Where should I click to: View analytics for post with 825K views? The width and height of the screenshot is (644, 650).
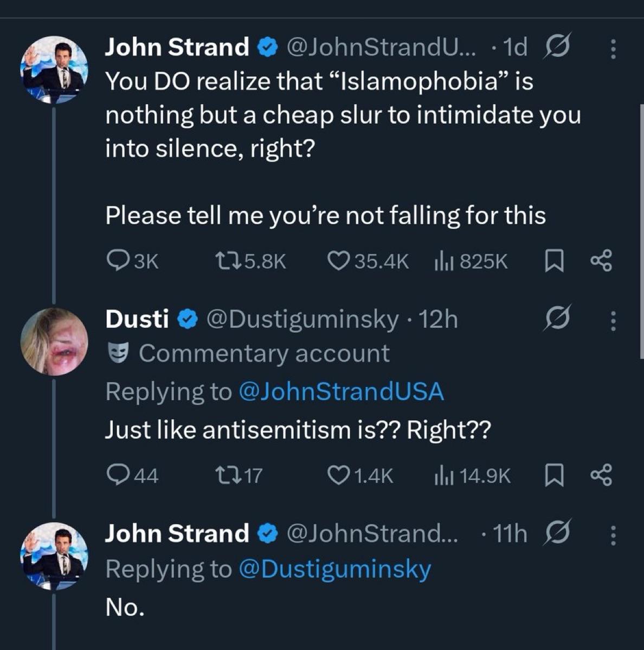coord(471,261)
